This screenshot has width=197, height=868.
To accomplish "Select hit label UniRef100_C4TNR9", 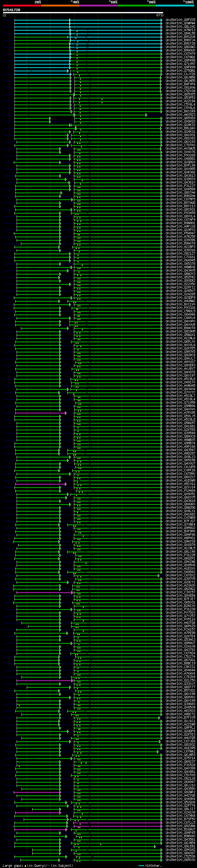I will point(180,518).
